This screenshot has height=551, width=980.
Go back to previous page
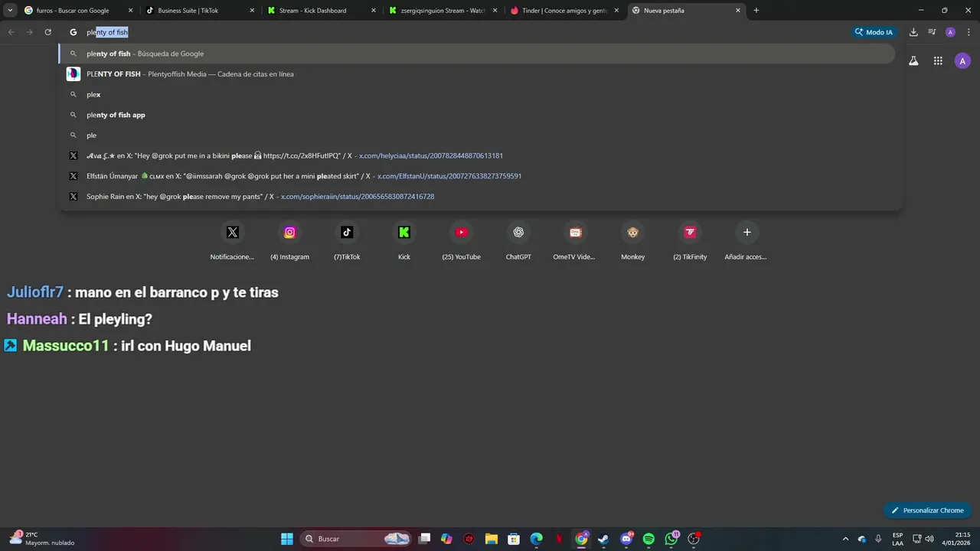11,32
